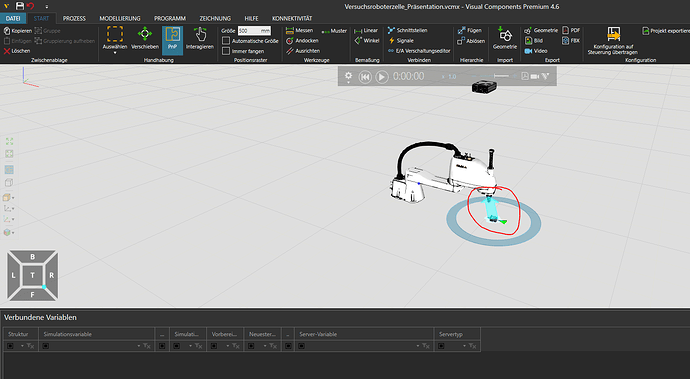Expand the Auswählen selection dropdown arrow
Viewport: 690px width, 379px height.
pos(115,53)
